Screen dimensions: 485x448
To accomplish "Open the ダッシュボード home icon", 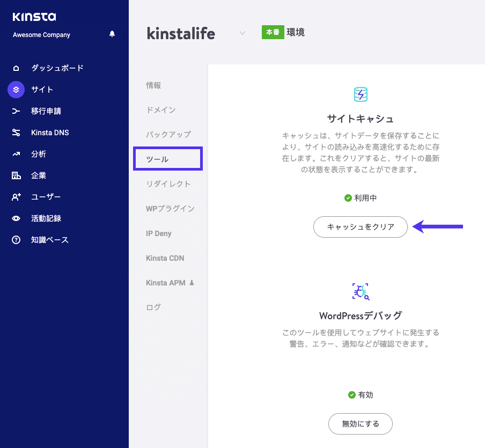I will tap(16, 68).
